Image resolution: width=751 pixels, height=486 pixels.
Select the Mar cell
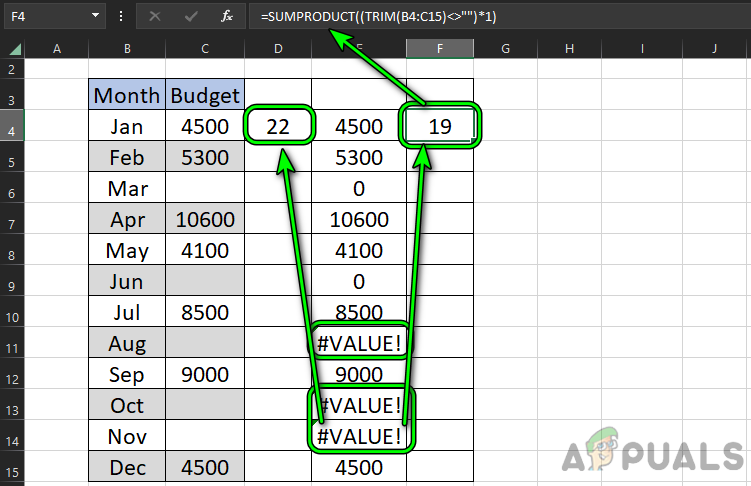[x=127, y=188]
